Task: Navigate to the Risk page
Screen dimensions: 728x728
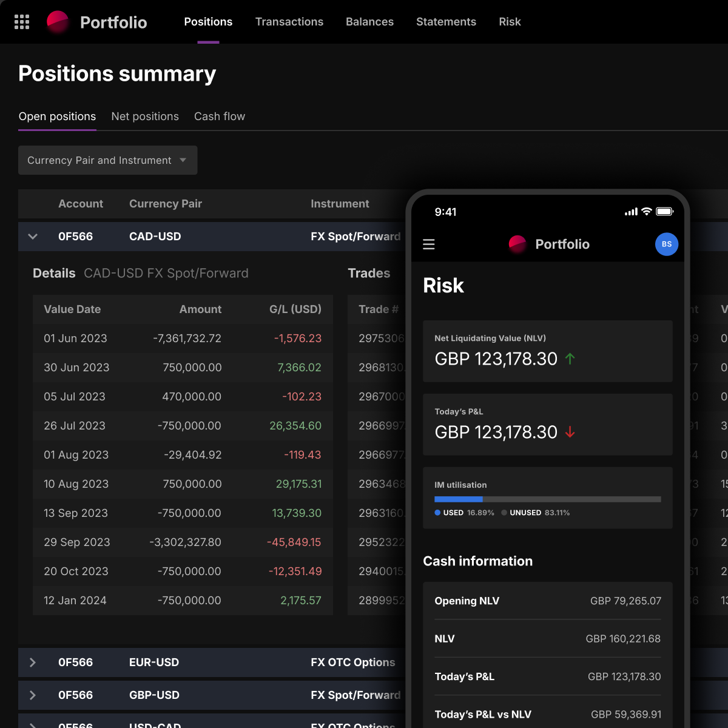Action: tap(510, 22)
